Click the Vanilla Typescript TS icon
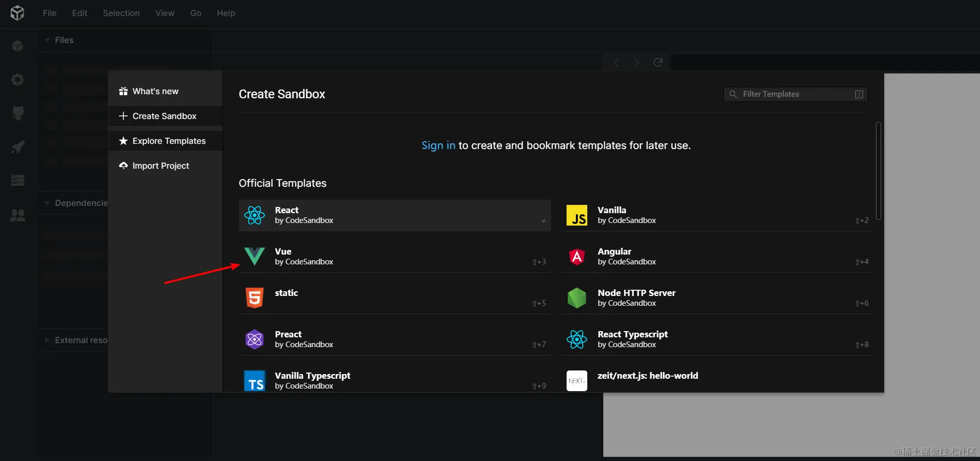The width and height of the screenshot is (980, 461). [x=255, y=381]
